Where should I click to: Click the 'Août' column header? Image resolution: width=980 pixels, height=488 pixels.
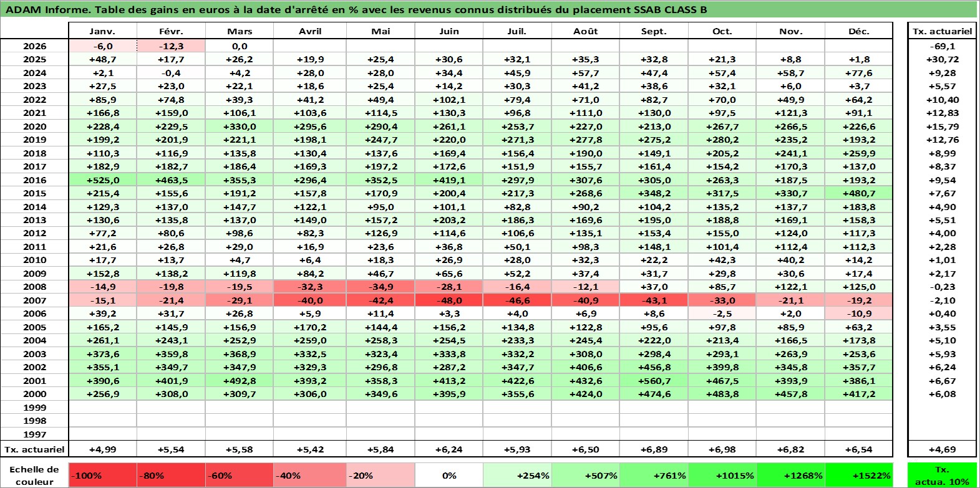pyautogui.click(x=585, y=31)
